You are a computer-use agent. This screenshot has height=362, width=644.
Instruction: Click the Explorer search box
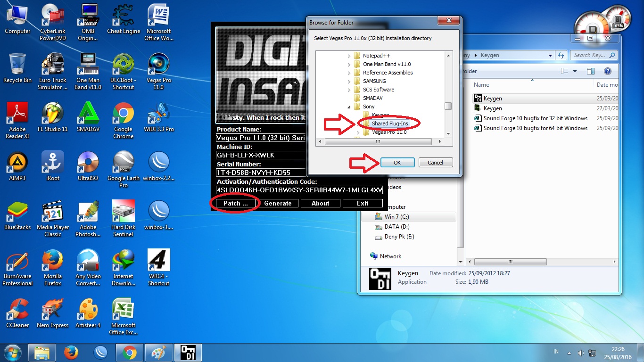[x=594, y=55]
